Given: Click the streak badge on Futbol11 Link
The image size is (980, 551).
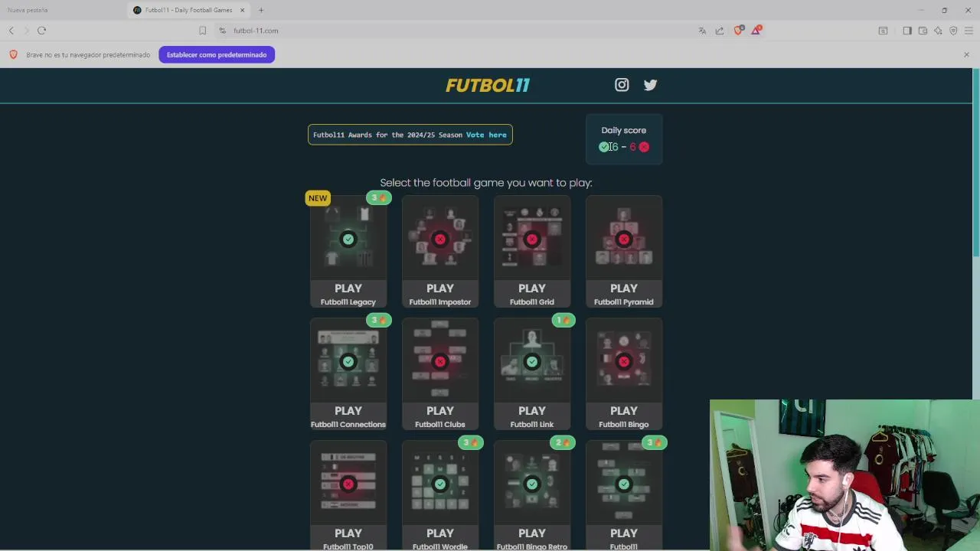Looking at the screenshot, I should (x=563, y=320).
